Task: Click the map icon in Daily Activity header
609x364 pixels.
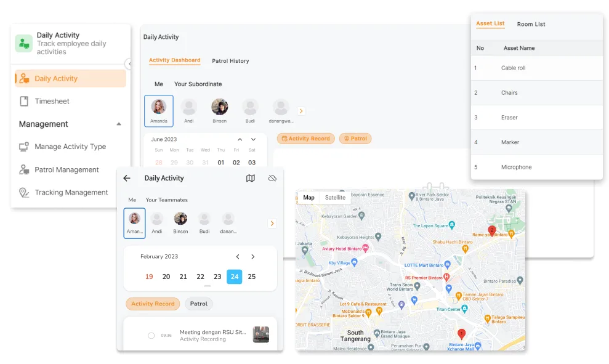Action: 250,178
